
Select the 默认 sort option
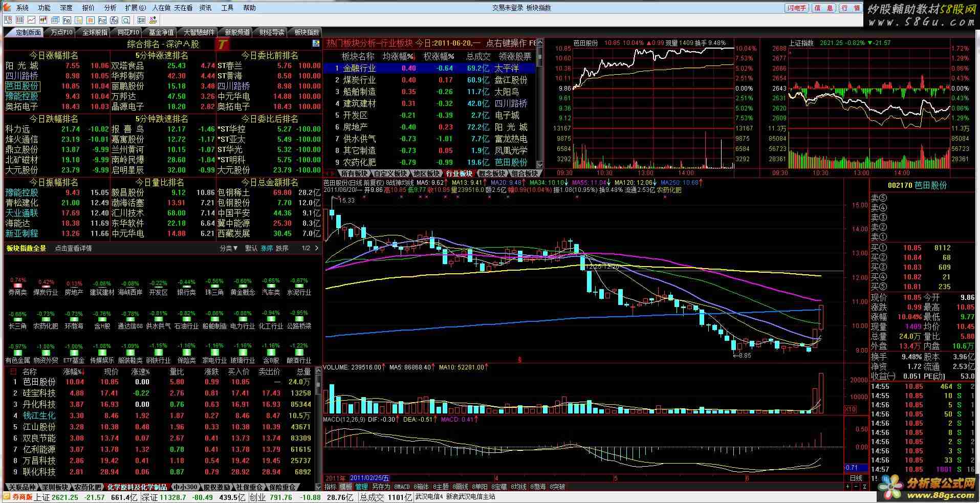(251, 248)
